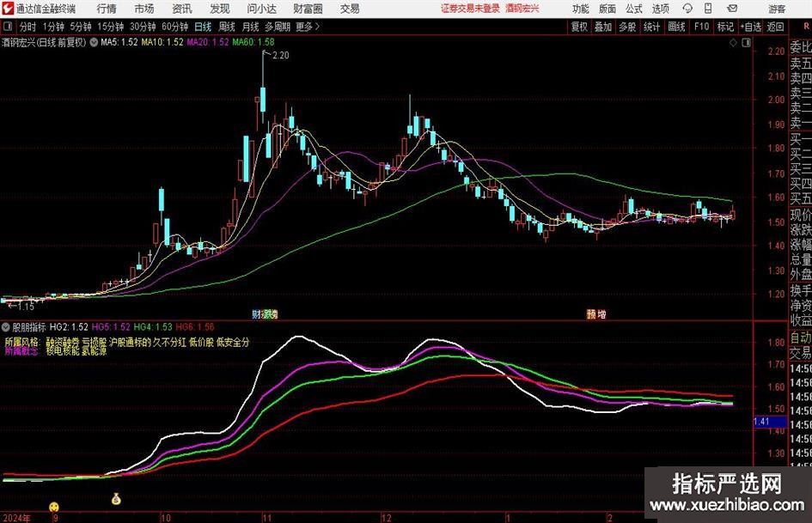Click the HG6: 1.56 indicator value
The image size is (812, 523).
(195, 327)
